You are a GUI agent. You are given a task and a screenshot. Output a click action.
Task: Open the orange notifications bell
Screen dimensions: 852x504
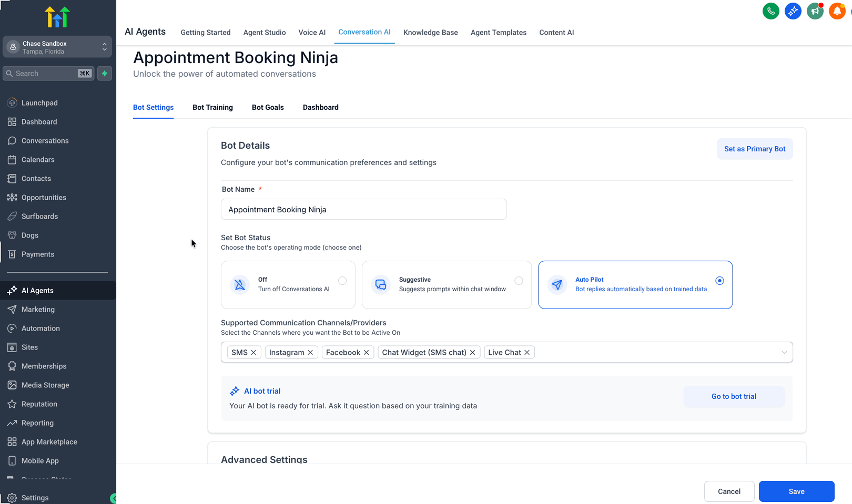click(x=837, y=11)
